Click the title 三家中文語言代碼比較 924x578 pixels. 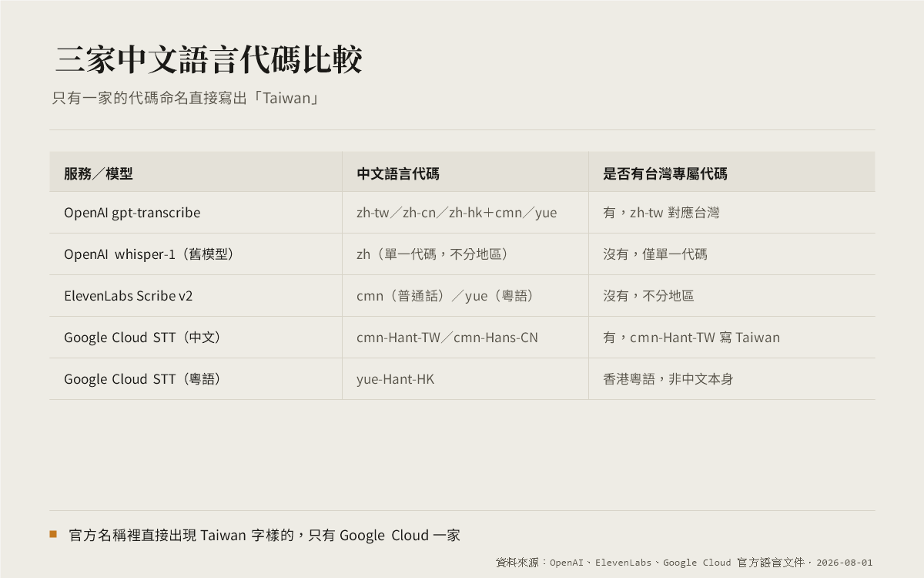[209, 60]
